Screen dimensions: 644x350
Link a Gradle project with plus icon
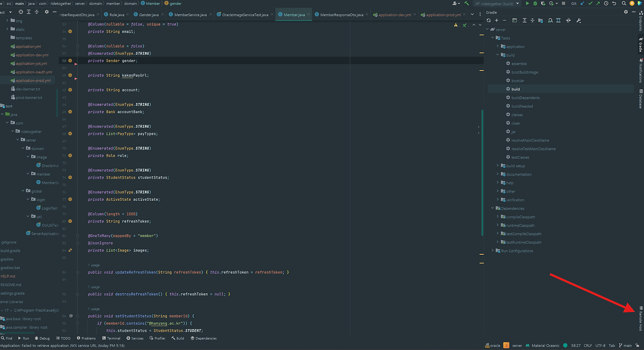pos(497,20)
